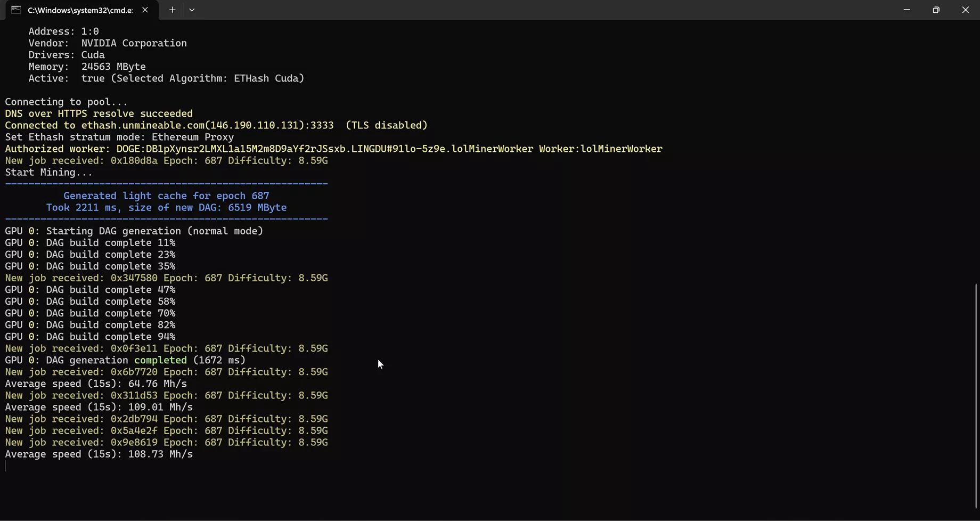Close the terminal window
This screenshot has height=521, width=980.
point(965,10)
